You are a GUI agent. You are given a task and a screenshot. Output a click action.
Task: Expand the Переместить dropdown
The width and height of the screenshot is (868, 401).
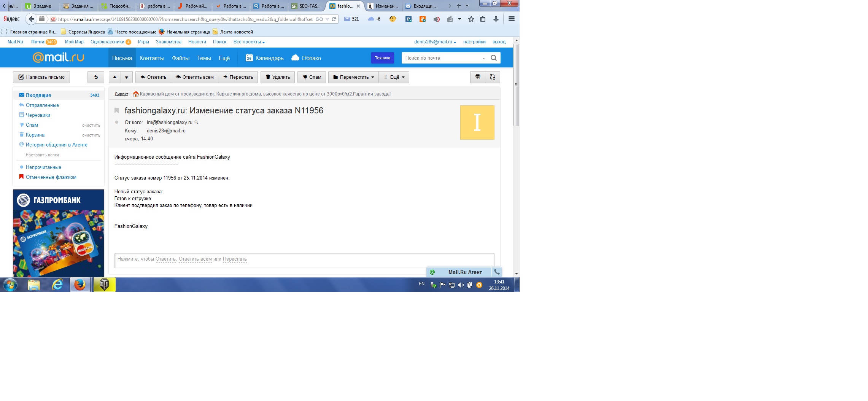coord(353,77)
